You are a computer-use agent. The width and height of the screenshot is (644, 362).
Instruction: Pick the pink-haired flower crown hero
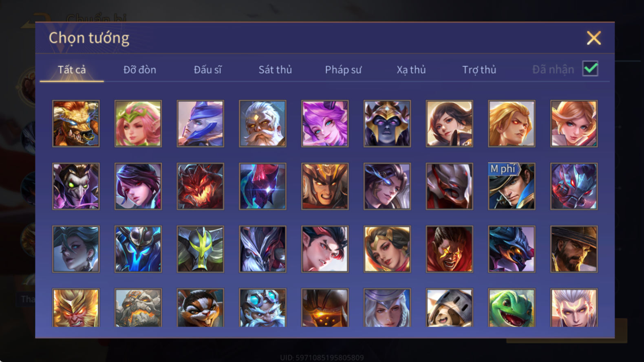138,123
